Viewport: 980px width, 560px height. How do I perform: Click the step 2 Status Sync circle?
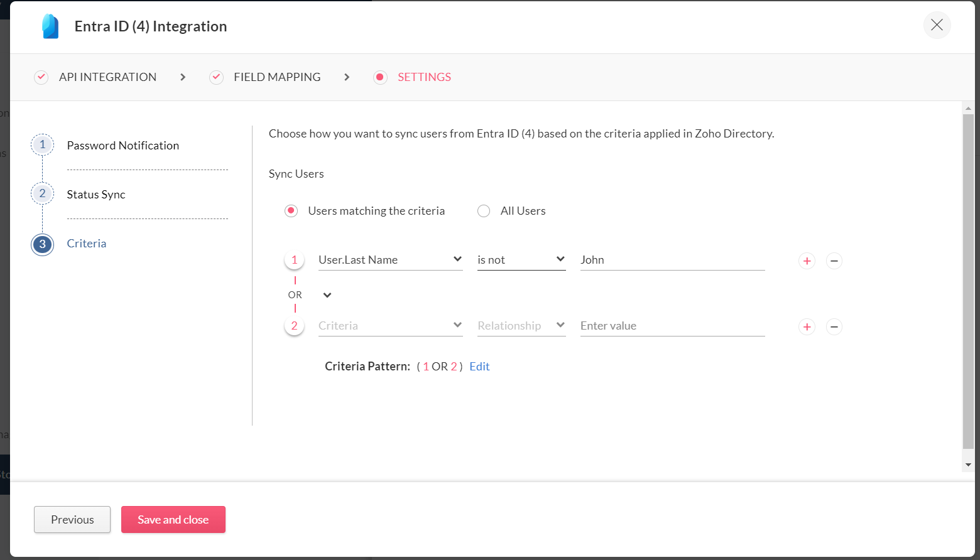pos(42,194)
